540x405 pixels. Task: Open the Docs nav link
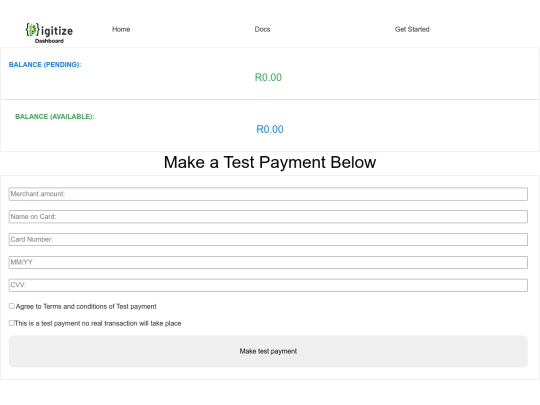click(x=262, y=29)
